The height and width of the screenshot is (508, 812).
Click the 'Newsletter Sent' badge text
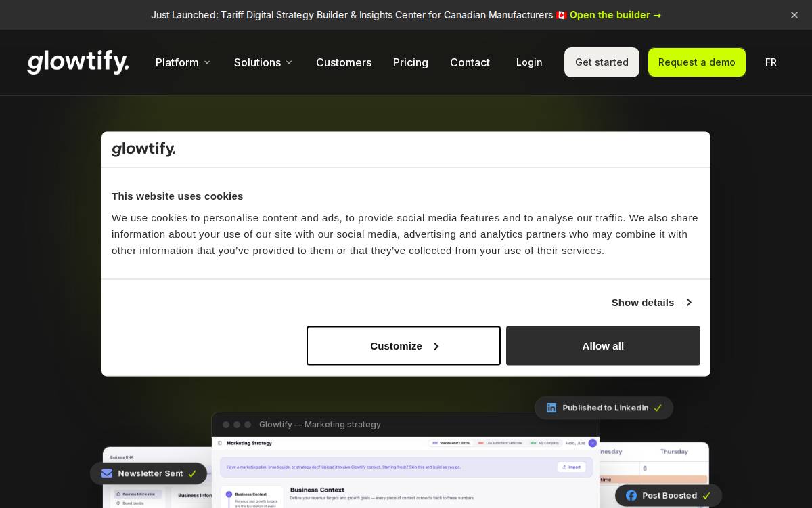[150, 473]
